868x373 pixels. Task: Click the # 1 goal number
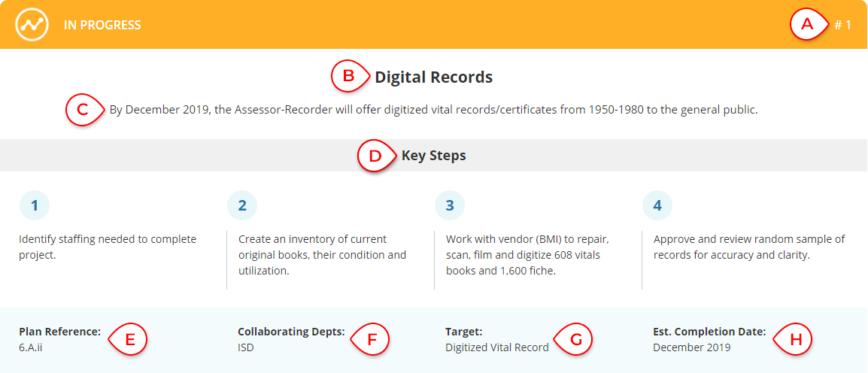coord(842,25)
